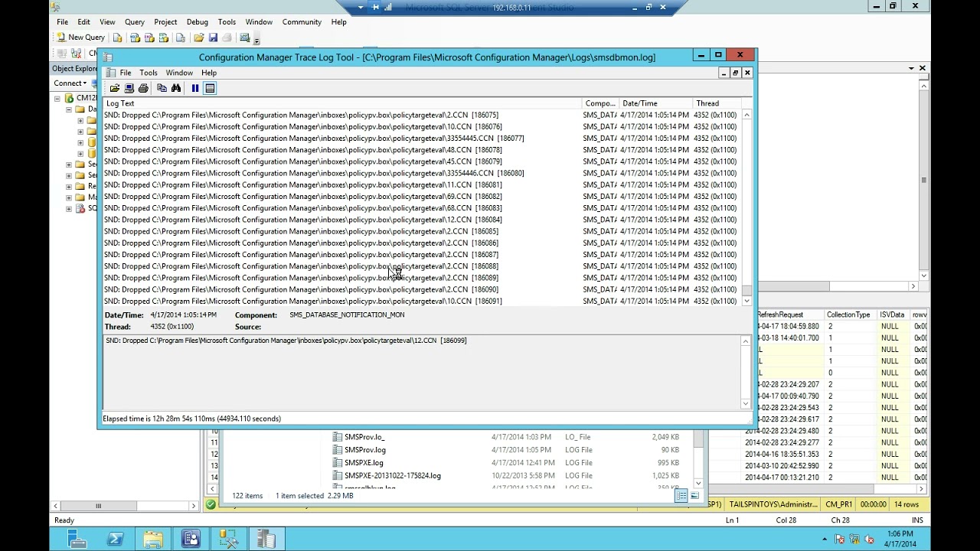Viewport: 980px width, 551px height.
Task: Click the Open on Server computer icon in CMTrace
Action: tap(129, 88)
